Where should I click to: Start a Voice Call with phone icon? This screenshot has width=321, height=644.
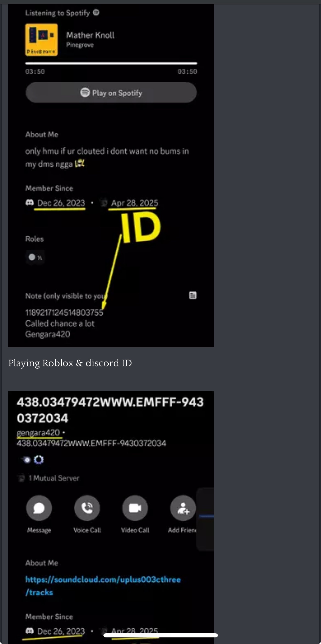coord(87,508)
